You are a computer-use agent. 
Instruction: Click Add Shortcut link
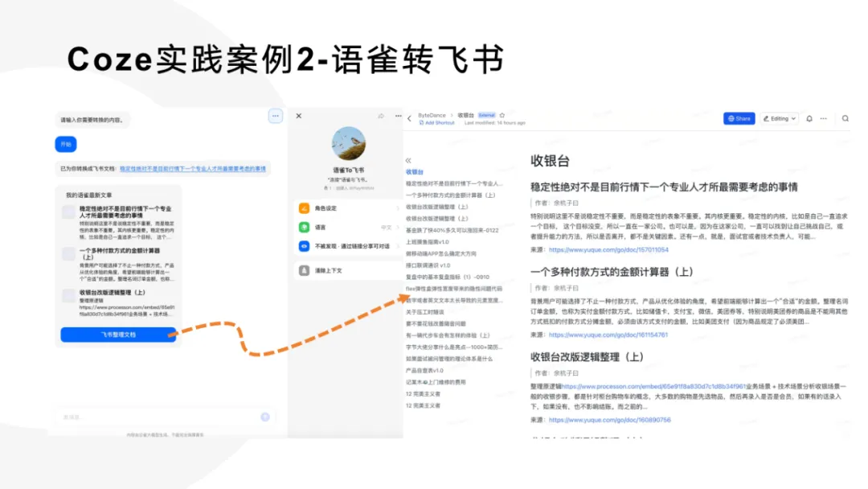pyautogui.click(x=436, y=123)
